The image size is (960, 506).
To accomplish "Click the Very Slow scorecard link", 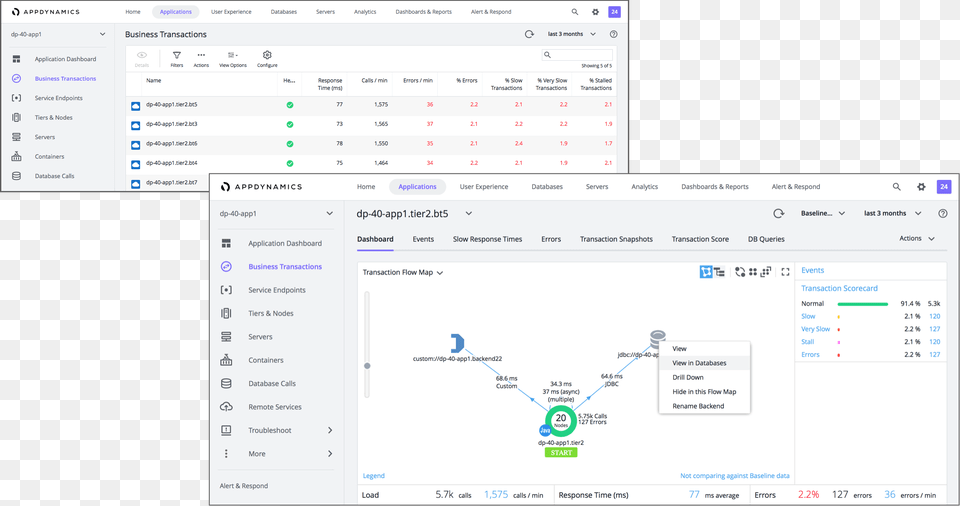I will [x=815, y=329].
